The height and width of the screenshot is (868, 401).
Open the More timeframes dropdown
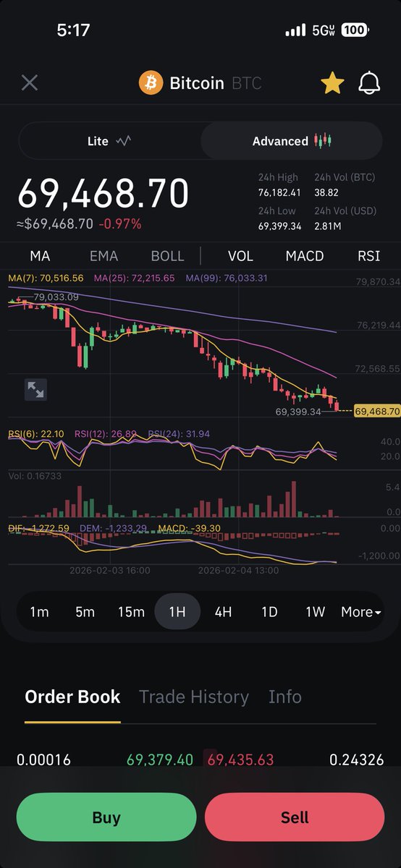click(360, 612)
